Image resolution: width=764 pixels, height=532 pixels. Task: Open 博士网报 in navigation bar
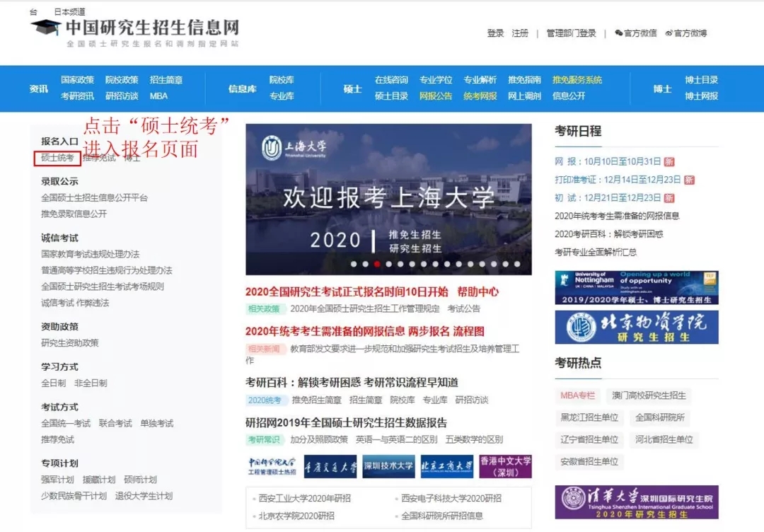click(x=701, y=96)
